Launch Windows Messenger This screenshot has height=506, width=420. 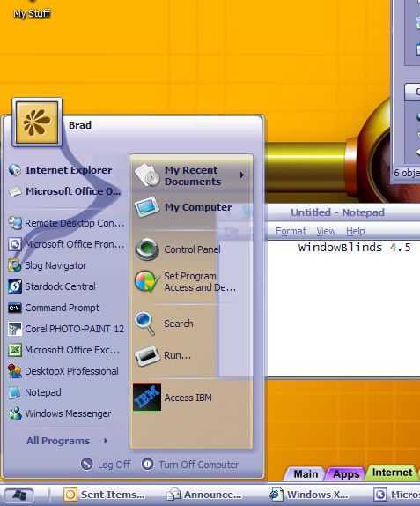(x=60, y=413)
